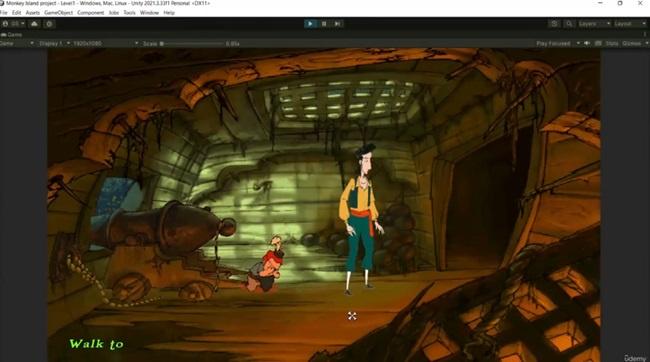Image resolution: width=650 pixels, height=362 pixels.
Task: Select the Game view tab
Action: pyautogui.click(x=12, y=35)
